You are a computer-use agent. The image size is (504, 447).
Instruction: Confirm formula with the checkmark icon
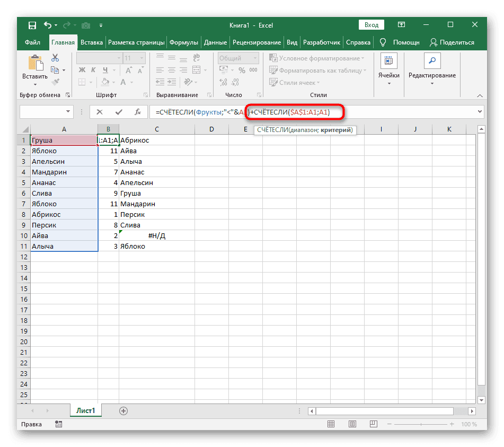point(118,112)
